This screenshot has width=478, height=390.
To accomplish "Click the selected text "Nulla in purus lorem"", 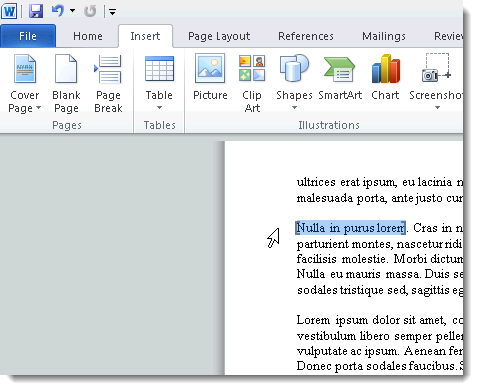I will click(x=351, y=228).
